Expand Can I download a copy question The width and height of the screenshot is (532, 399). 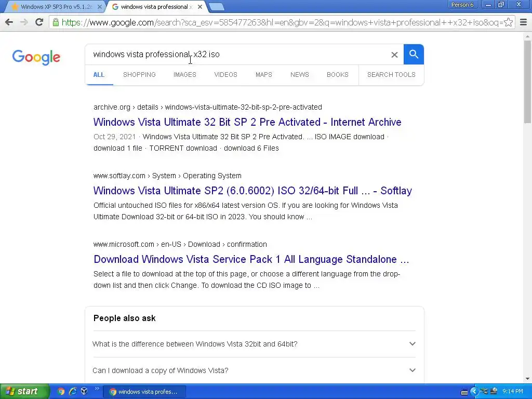coord(254,370)
